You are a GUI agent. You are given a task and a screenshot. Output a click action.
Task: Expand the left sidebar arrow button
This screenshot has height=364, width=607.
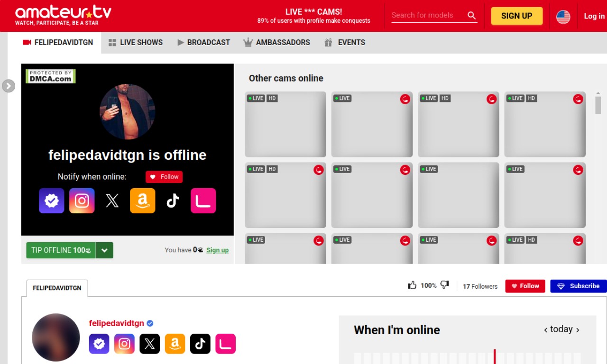[9, 86]
